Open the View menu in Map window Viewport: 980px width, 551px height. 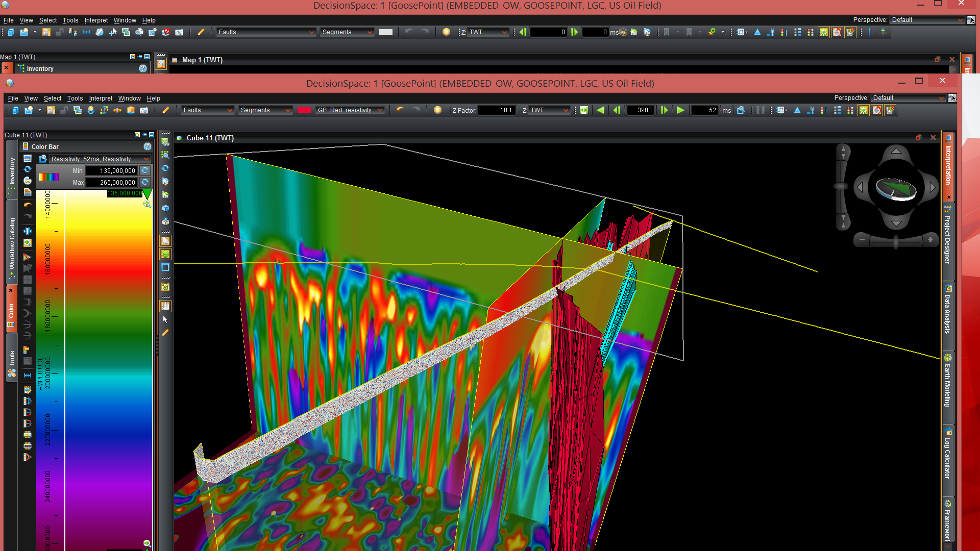tap(26, 20)
